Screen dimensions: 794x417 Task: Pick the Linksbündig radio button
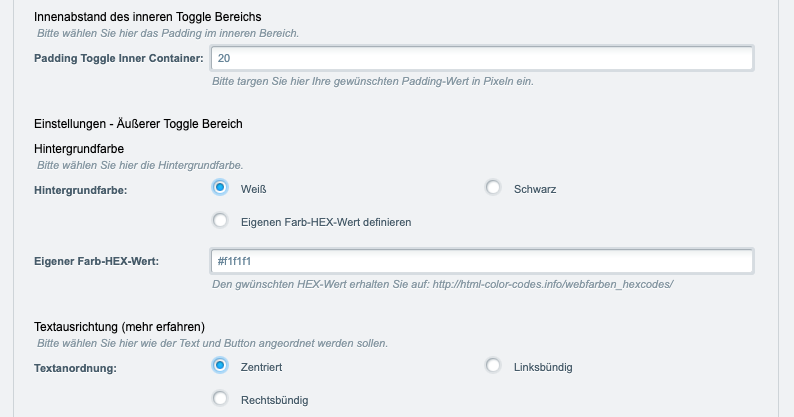[x=493, y=365]
